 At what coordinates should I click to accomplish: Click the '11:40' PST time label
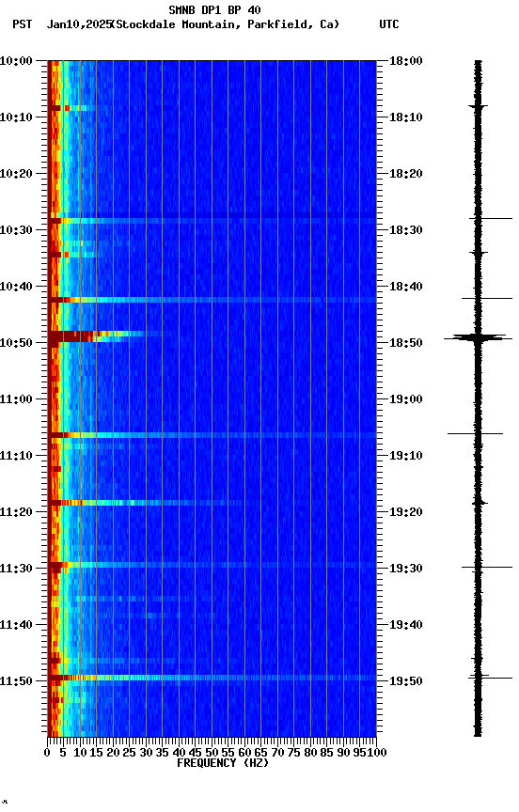(x=16, y=626)
